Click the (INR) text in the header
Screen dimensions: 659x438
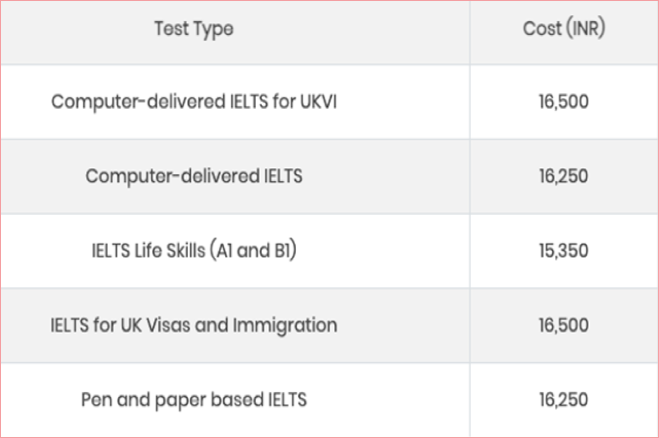pos(585,30)
